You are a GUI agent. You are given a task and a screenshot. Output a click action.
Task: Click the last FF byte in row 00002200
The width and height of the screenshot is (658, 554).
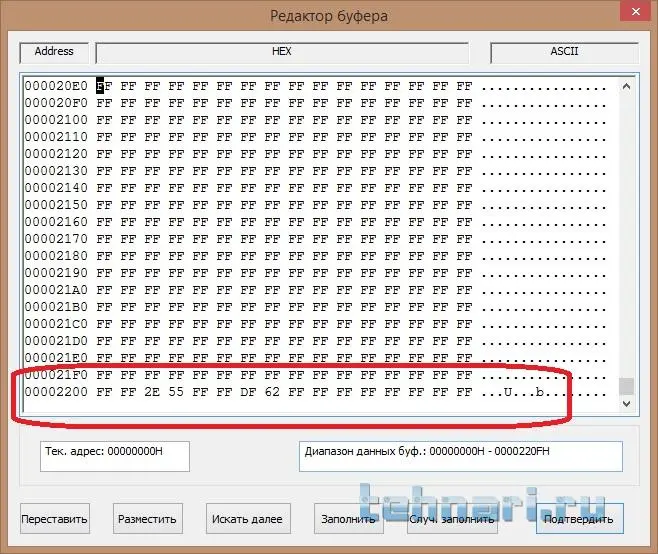[x=465, y=392]
